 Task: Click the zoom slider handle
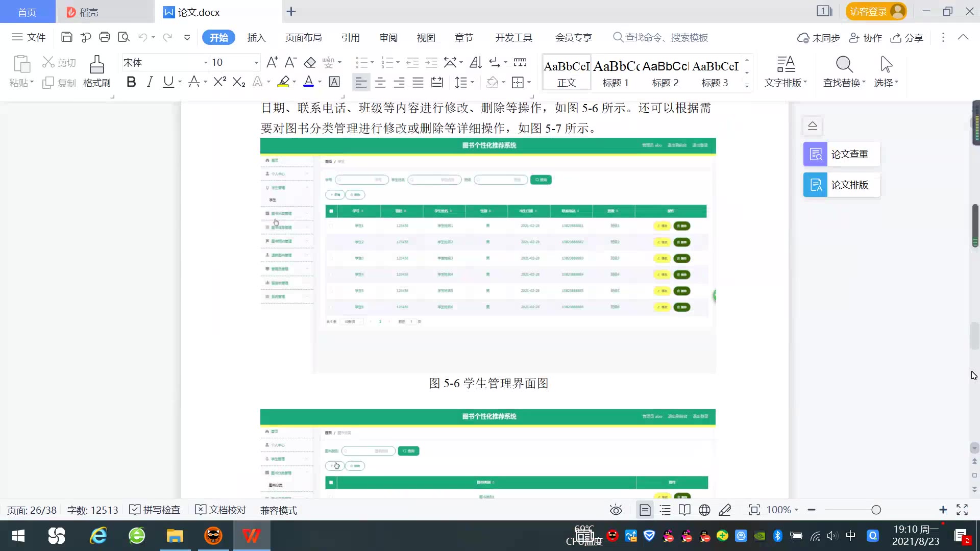tap(876, 510)
